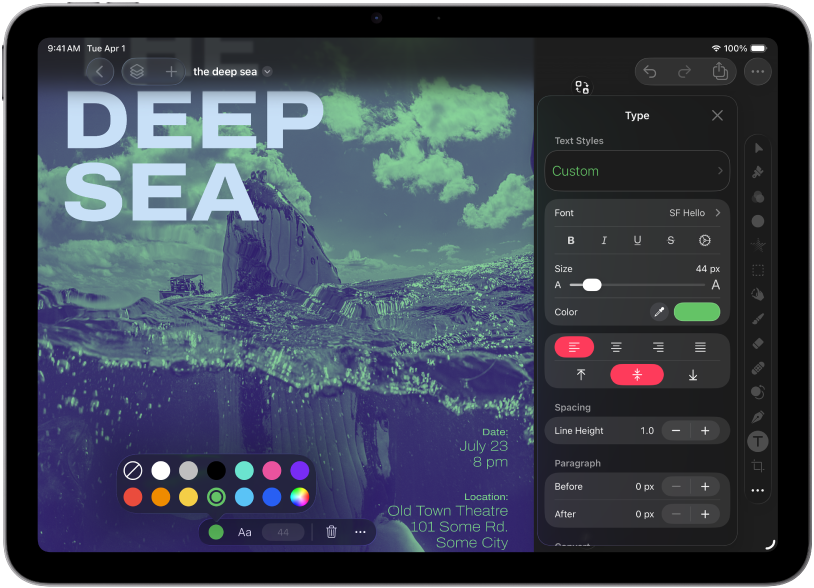Delete the text using the trash icon
Image resolution: width=814 pixels, height=588 pixels.
[x=331, y=531]
